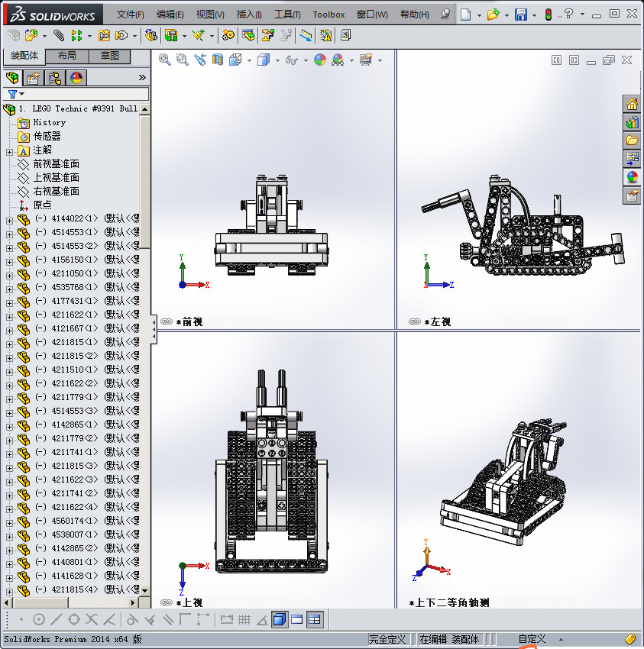Switch to the 布局 tab
Viewport: 644px width, 649px height.
(x=66, y=56)
